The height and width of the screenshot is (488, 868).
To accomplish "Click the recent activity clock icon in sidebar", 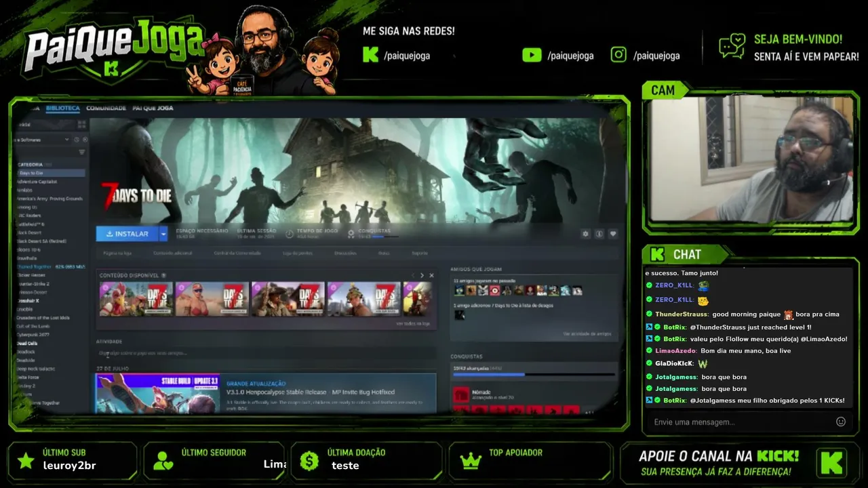I will tap(76, 140).
